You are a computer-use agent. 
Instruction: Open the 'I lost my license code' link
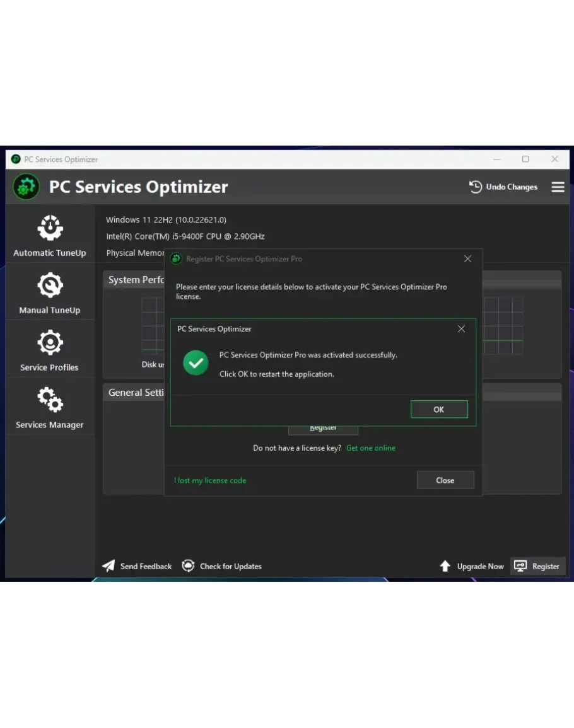pos(210,480)
